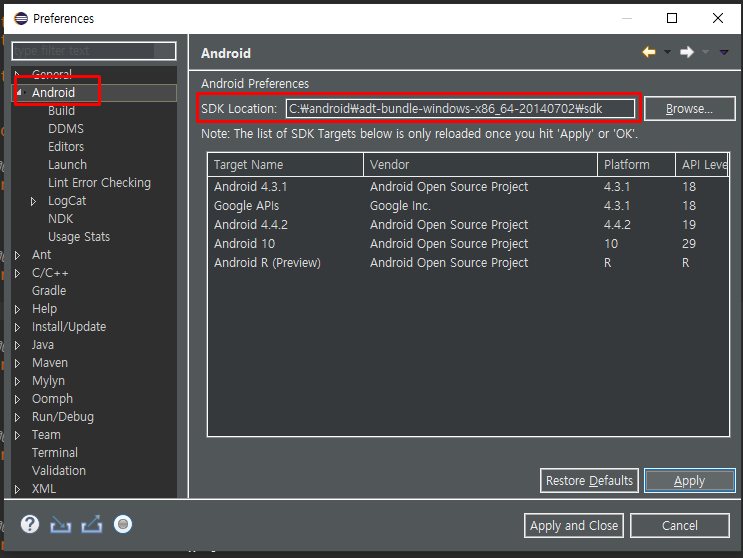Maximize the Preferences window

click(672, 18)
